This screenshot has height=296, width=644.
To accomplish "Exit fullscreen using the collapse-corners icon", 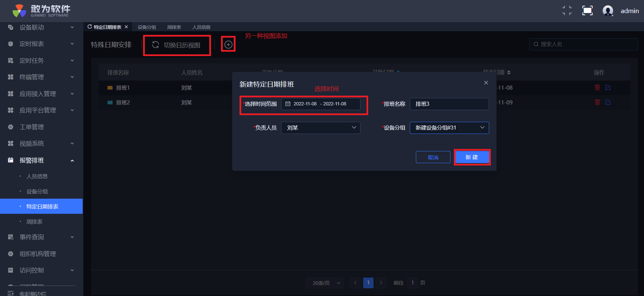I will coord(567,11).
